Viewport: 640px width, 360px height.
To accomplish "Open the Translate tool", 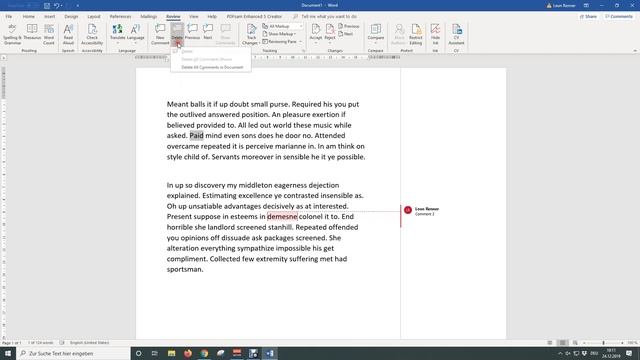I will click(118, 34).
